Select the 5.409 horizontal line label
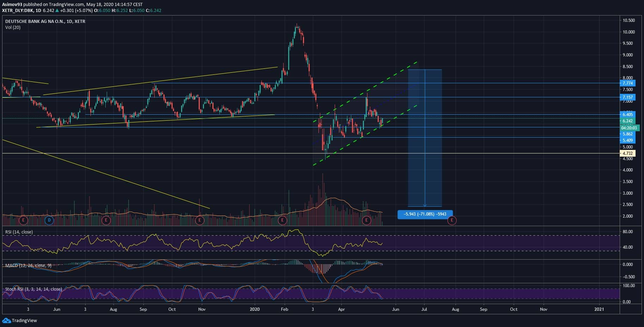 (627, 140)
